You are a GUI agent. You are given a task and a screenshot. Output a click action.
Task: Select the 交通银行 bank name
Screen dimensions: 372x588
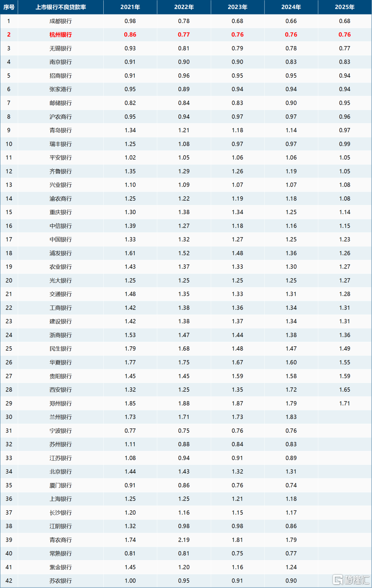(61, 294)
